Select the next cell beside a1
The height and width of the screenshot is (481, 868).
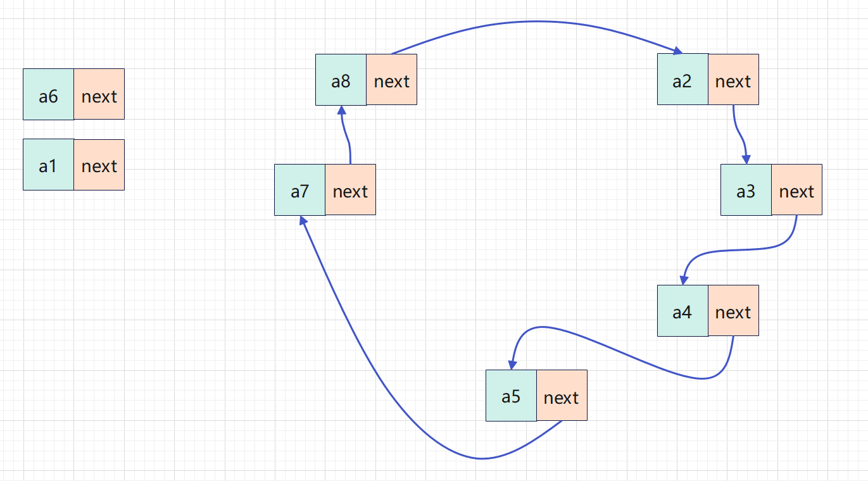99,165
